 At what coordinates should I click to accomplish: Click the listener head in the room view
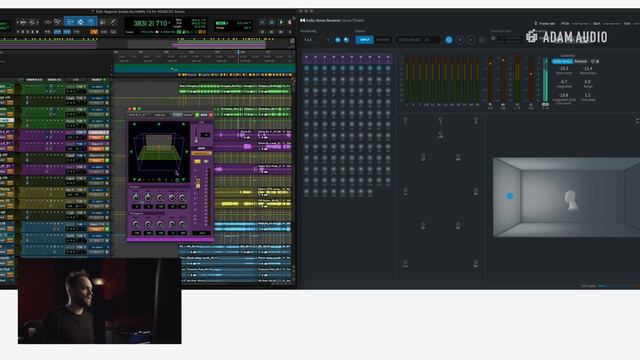[x=570, y=200]
